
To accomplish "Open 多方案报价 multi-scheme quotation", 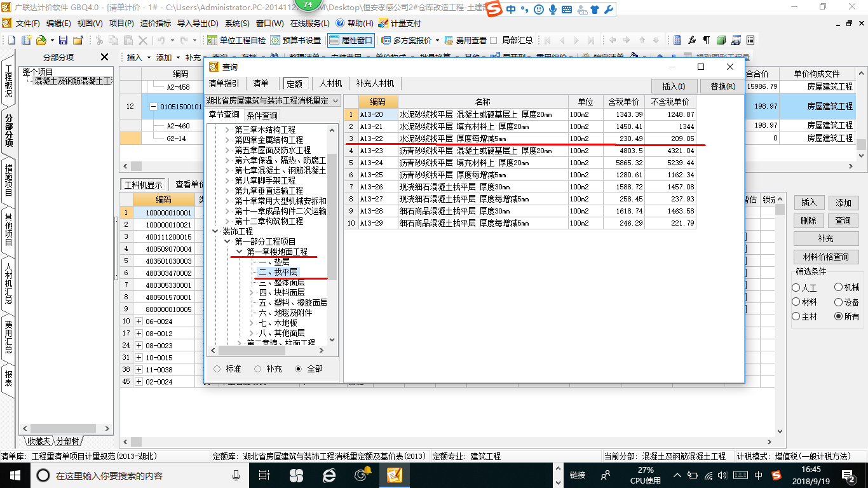I will [x=407, y=40].
